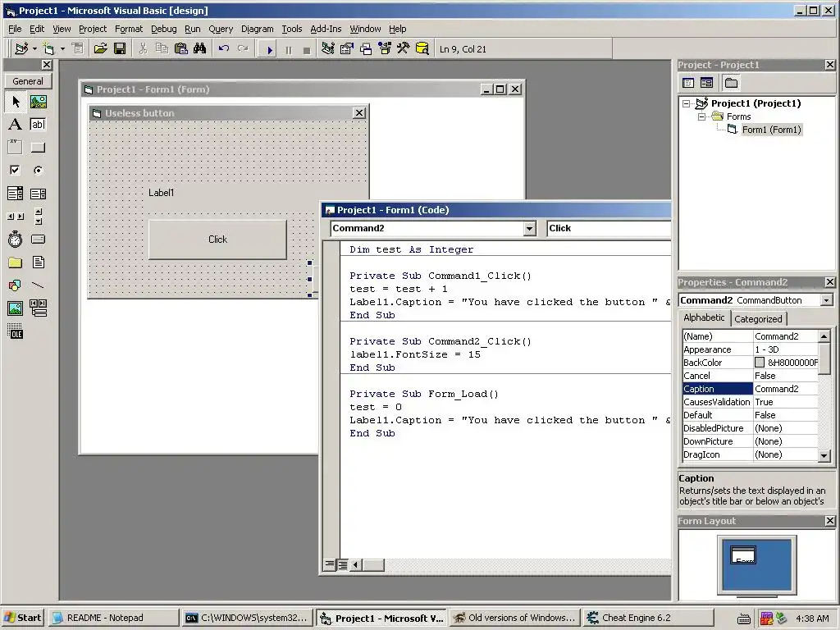
Task: Select the CommandButton tool in toolbox
Action: pyautogui.click(x=38, y=148)
